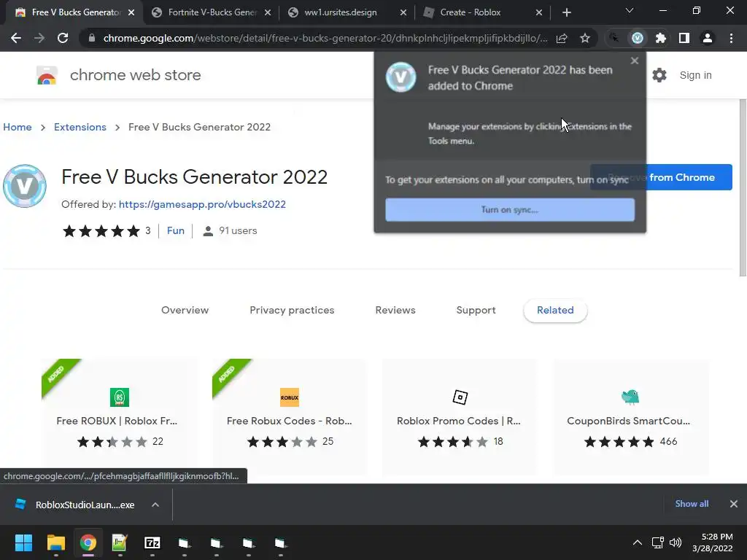Open the Free ROBUX extension card icon

[x=120, y=397]
